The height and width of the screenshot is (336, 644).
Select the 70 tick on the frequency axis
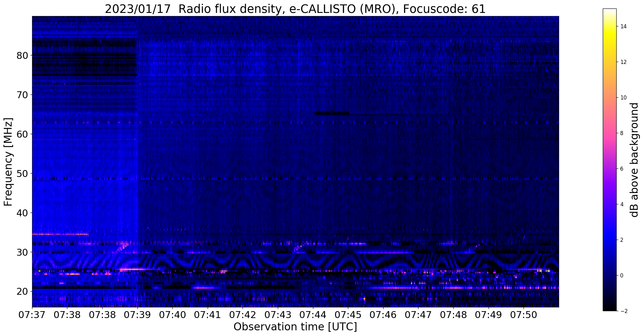(22, 95)
